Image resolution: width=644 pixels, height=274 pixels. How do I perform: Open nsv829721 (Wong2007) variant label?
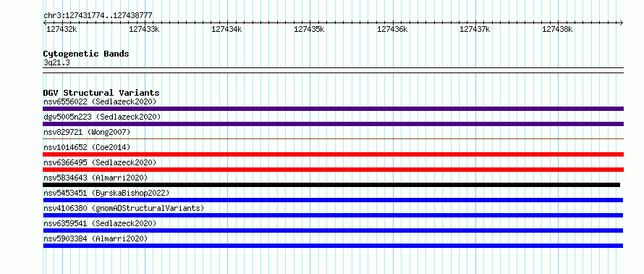point(87,132)
